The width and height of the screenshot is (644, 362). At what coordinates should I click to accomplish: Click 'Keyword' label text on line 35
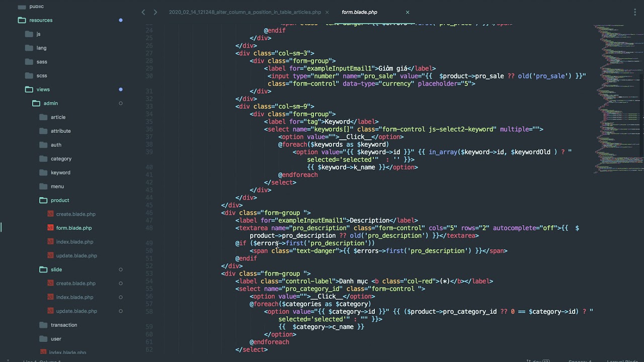point(338,122)
